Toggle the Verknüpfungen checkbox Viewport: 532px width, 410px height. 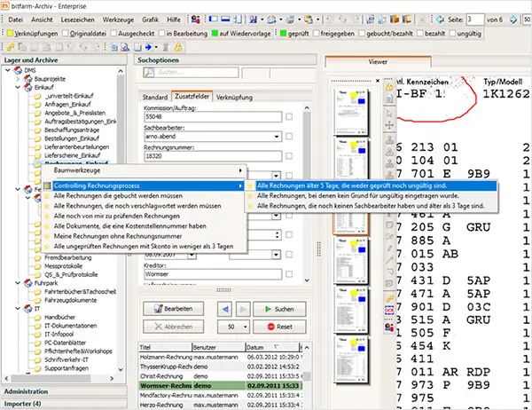click(10, 34)
